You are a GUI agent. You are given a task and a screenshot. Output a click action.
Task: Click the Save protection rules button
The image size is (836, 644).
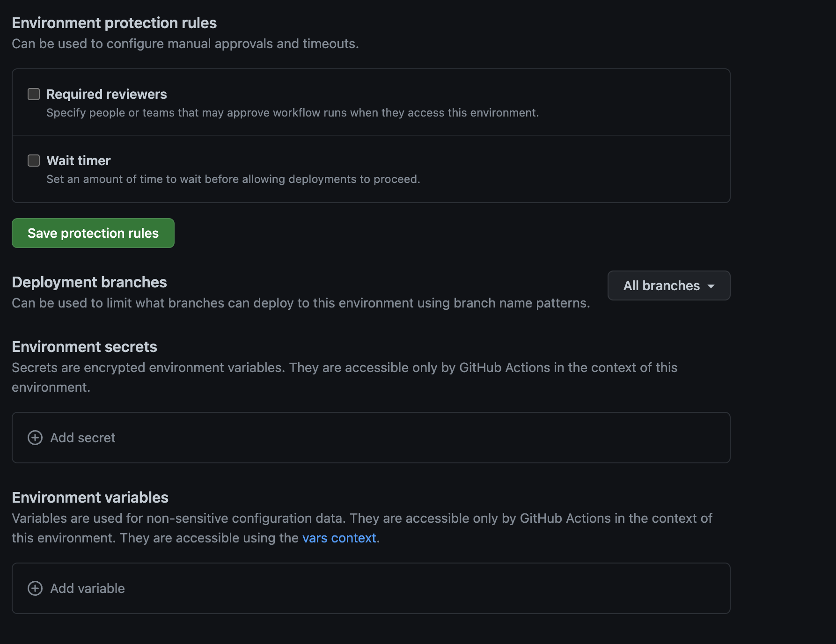[93, 233]
